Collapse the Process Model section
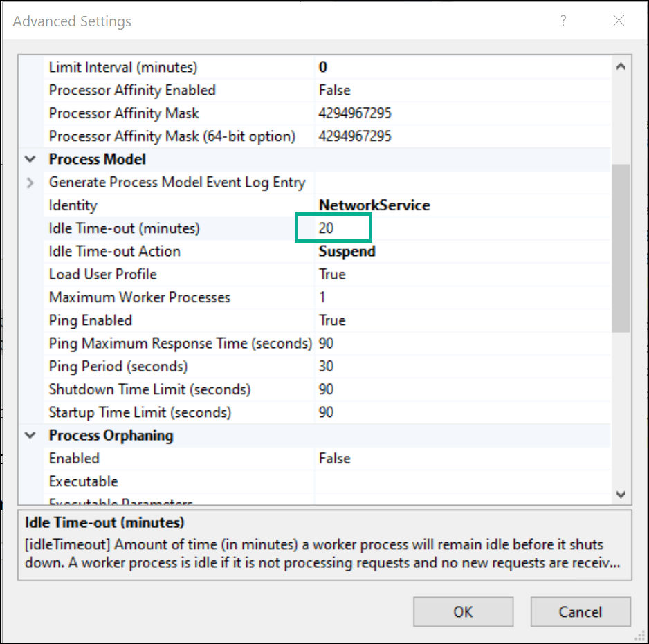The width and height of the screenshot is (649, 644). pyautogui.click(x=29, y=158)
